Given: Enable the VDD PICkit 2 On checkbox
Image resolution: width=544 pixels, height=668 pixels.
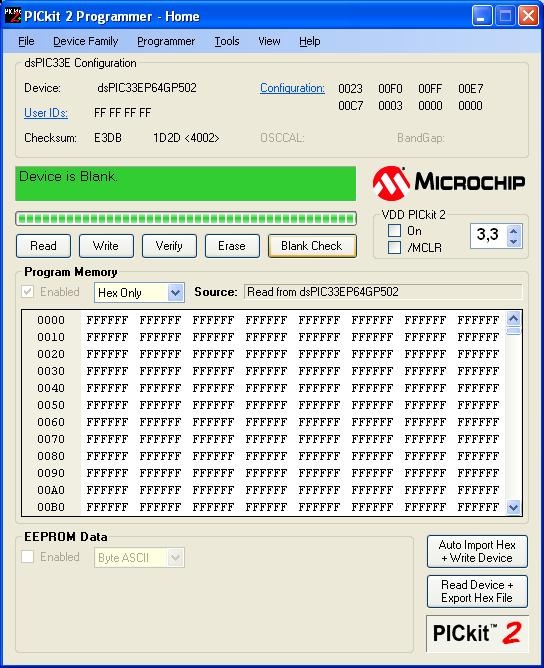Looking at the screenshot, I should point(394,231).
